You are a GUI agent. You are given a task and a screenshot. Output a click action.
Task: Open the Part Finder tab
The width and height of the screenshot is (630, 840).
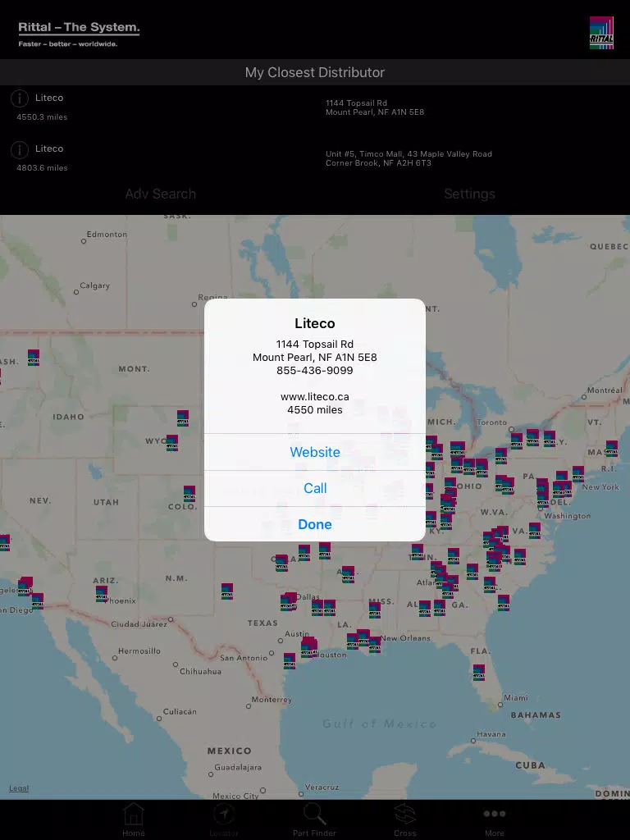[x=314, y=820]
